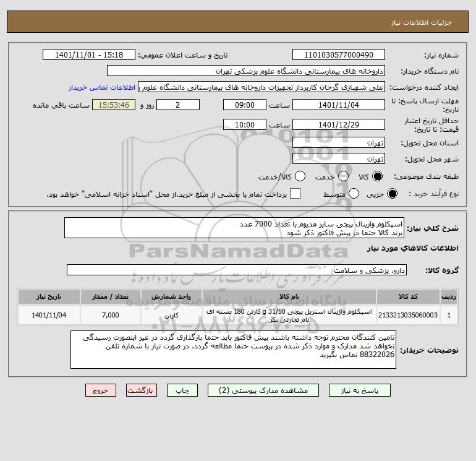This screenshot has width=476, height=461.
Task: Click the تعداد / مقدار column header
Action: click(x=111, y=296)
